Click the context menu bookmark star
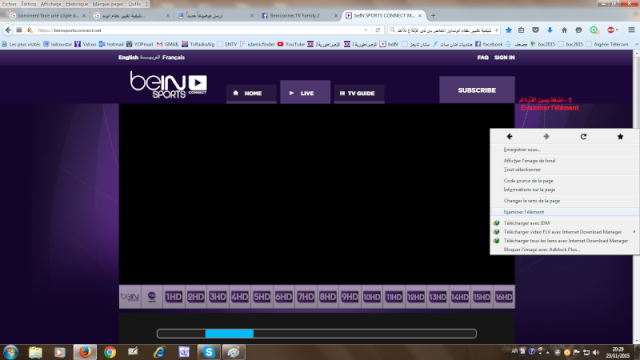The width and height of the screenshot is (640, 360). [x=620, y=137]
